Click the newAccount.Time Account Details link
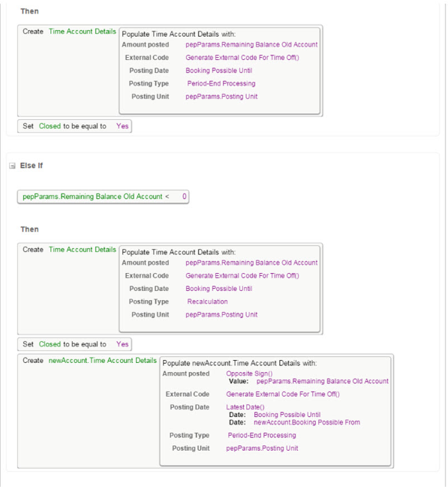448x489 pixels. (103, 361)
